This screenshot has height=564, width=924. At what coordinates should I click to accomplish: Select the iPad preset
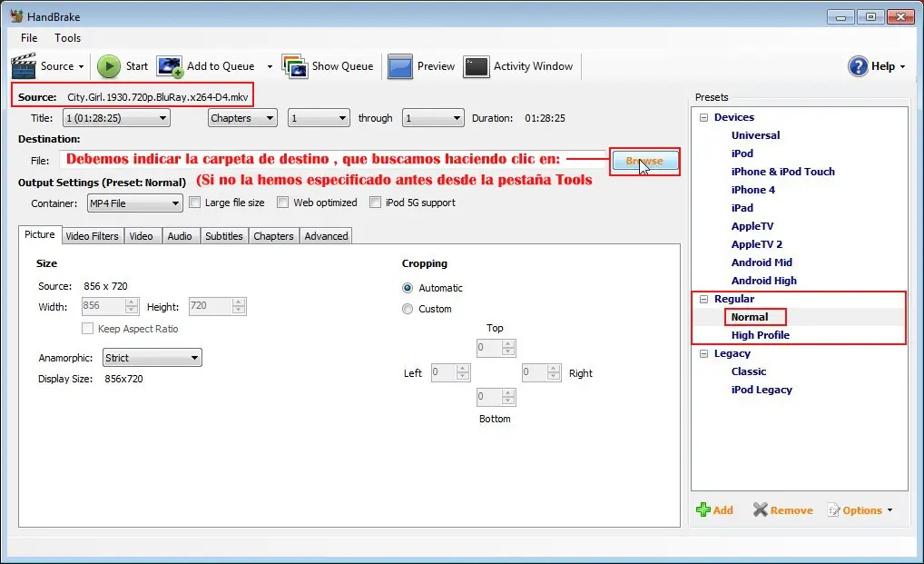point(742,208)
